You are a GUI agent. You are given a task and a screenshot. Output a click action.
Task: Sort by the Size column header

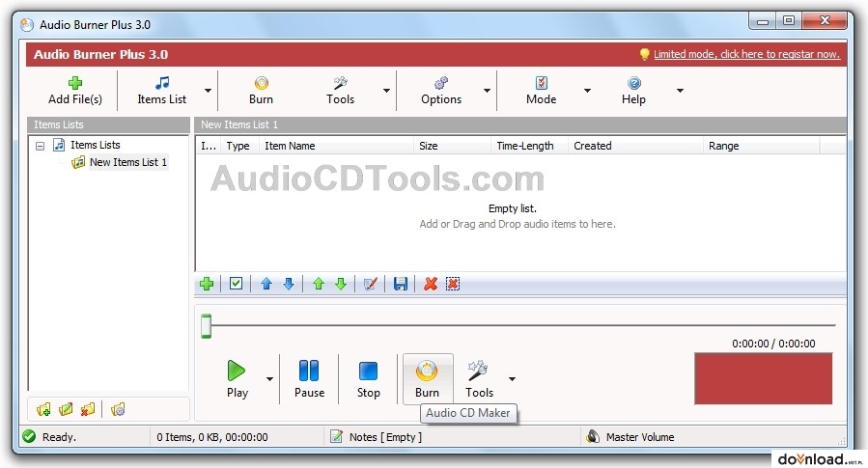tap(452, 146)
